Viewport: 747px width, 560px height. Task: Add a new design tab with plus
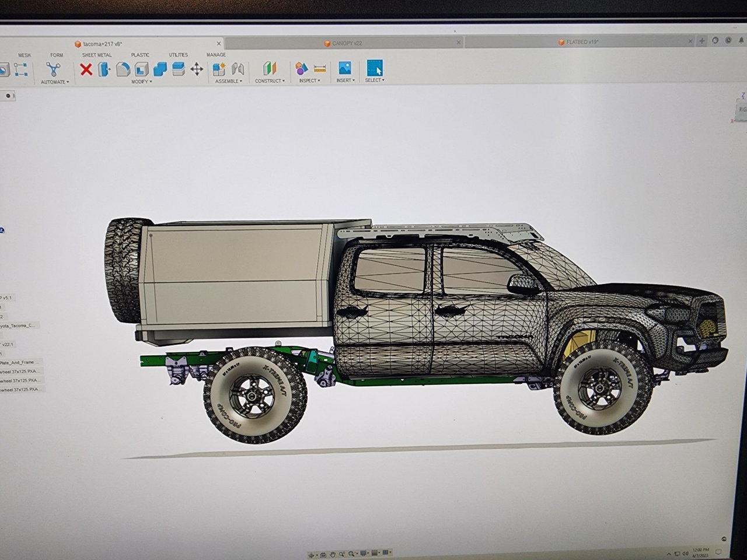[702, 41]
